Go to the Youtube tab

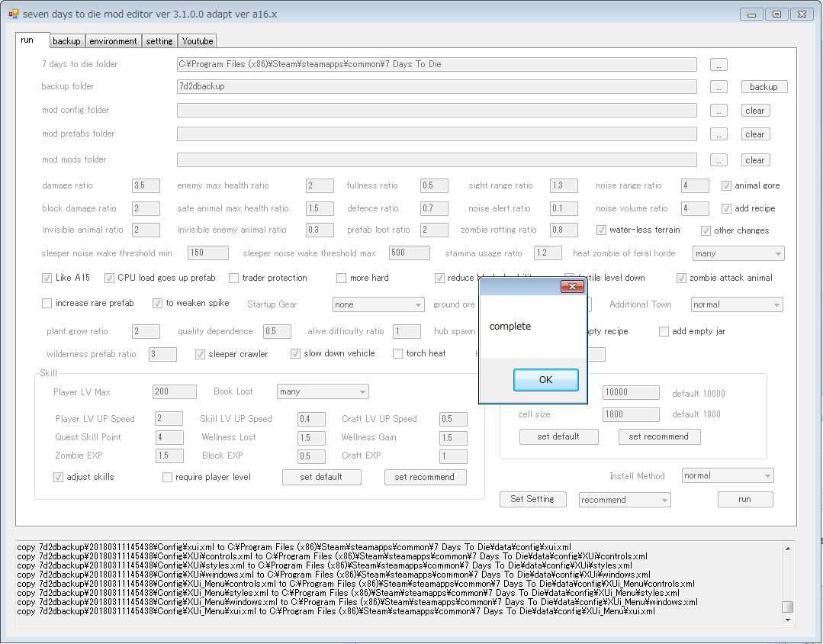(198, 41)
